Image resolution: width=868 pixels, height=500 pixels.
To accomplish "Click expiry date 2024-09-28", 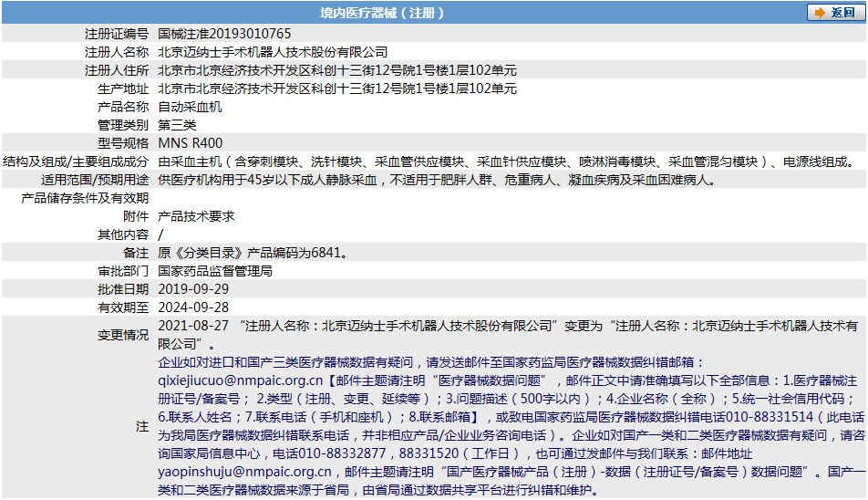I will [193, 307].
